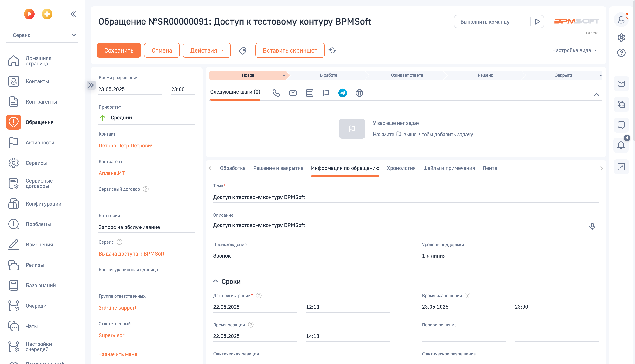Click the Назначить меня link

(118, 354)
